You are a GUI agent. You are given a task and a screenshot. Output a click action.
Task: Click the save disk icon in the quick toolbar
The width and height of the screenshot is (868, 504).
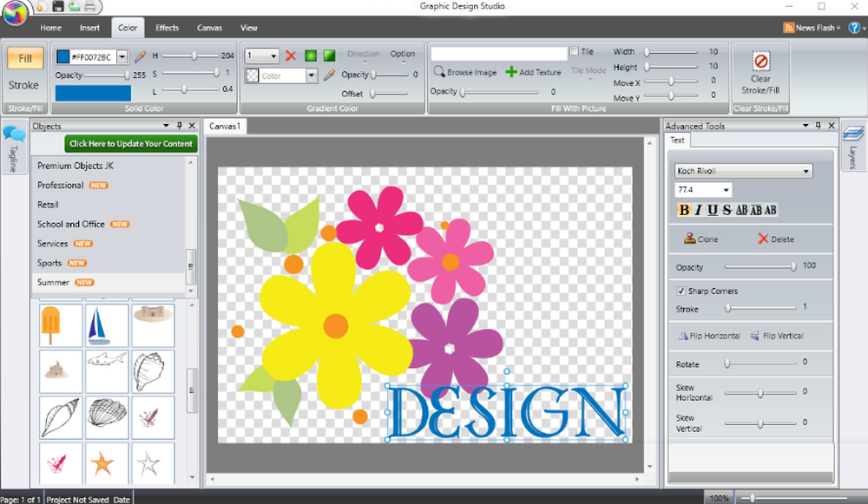tap(58, 7)
